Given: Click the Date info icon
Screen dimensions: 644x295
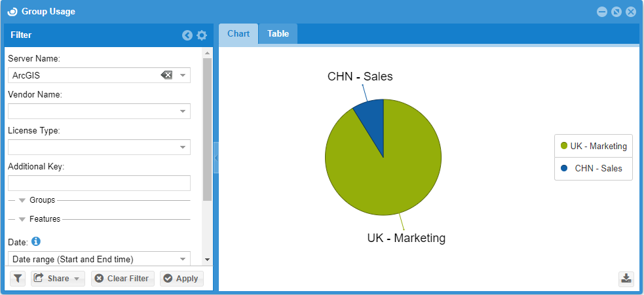Looking at the screenshot, I should (x=37, y=242).
